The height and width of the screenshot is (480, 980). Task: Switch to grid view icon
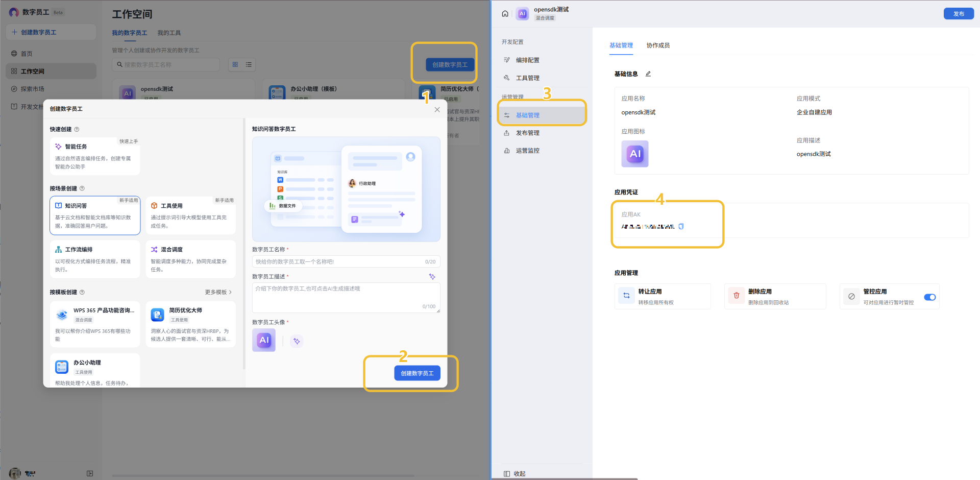tap(235, 65)
